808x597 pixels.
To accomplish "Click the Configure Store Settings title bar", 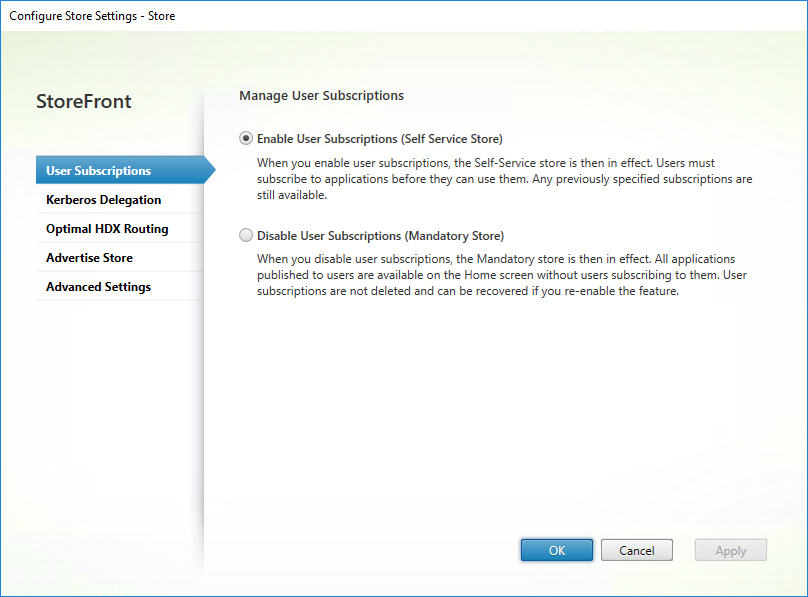I will 92,16.
